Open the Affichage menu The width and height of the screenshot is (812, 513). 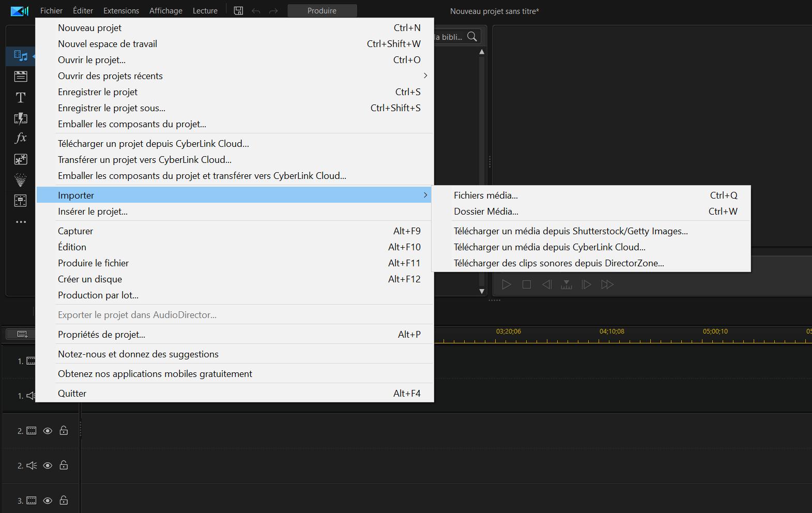165,11
